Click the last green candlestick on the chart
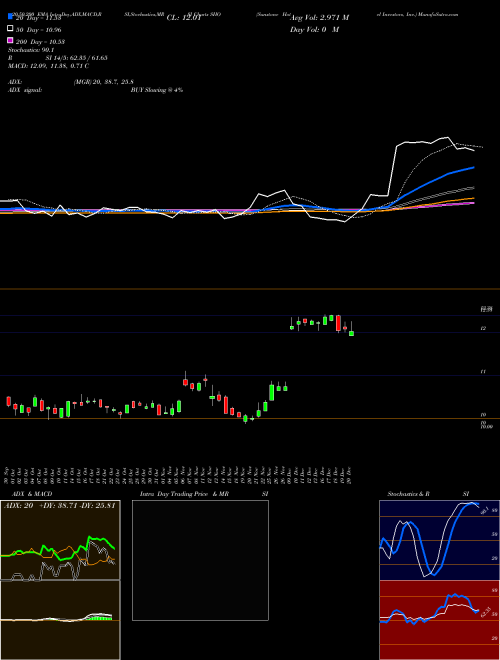The image size is (500, 660). [351, 333]
